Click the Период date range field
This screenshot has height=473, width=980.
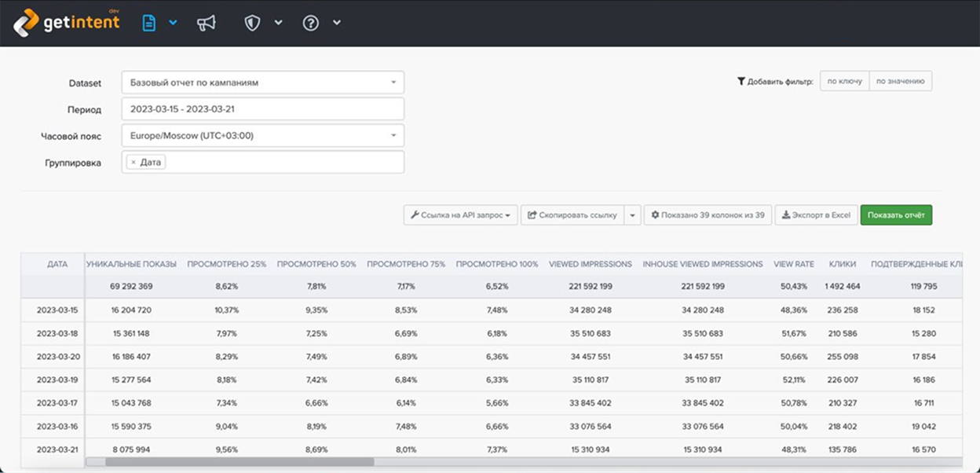click(263, 109)
